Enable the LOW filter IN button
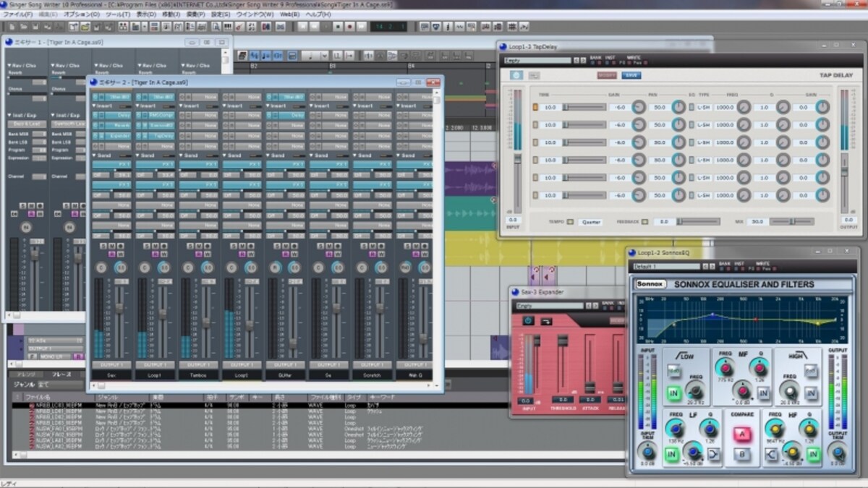Screen dimensions: 868x488 pyautogui.click(x=675, y=393)
